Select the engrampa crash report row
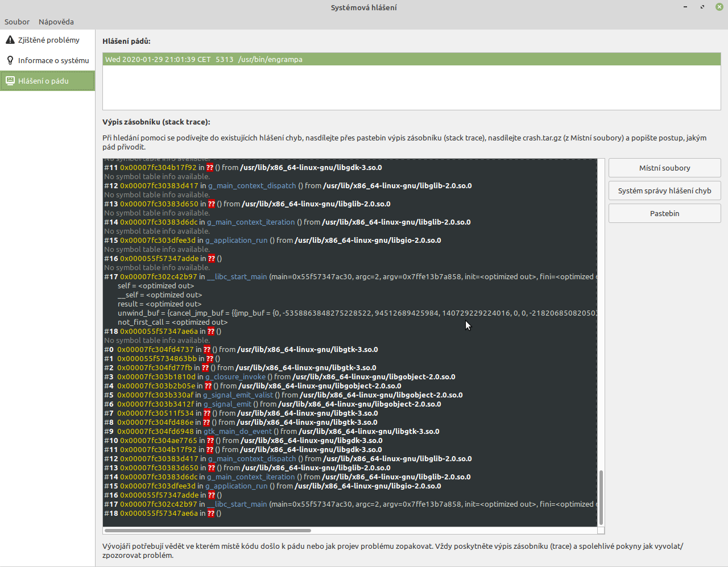The image size is (728, 567). (x=411, y=59)
